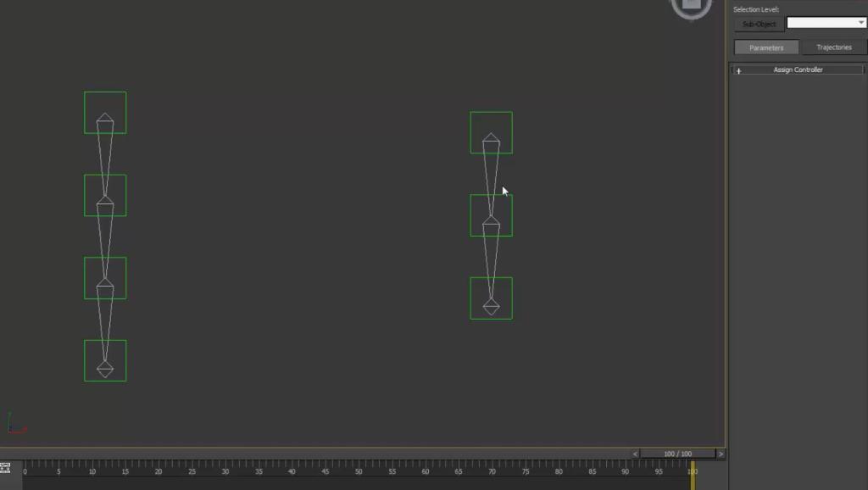The height and width of the screenshot is (490, 868).
Task: Select the second bone in left chain
Action: point(105,196)
